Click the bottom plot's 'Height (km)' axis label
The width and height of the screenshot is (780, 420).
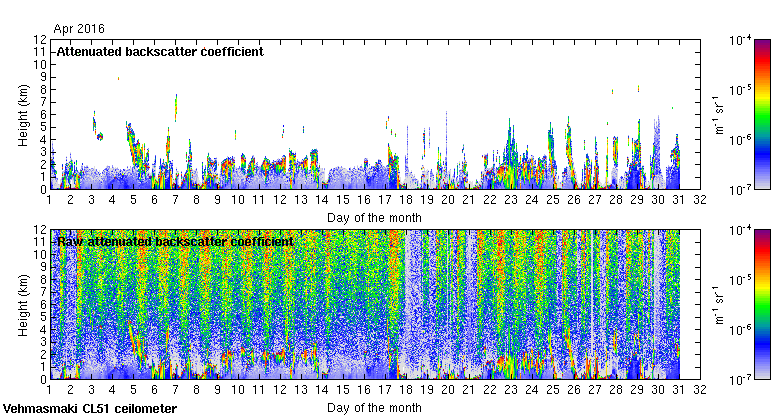[x=23, y=306]
